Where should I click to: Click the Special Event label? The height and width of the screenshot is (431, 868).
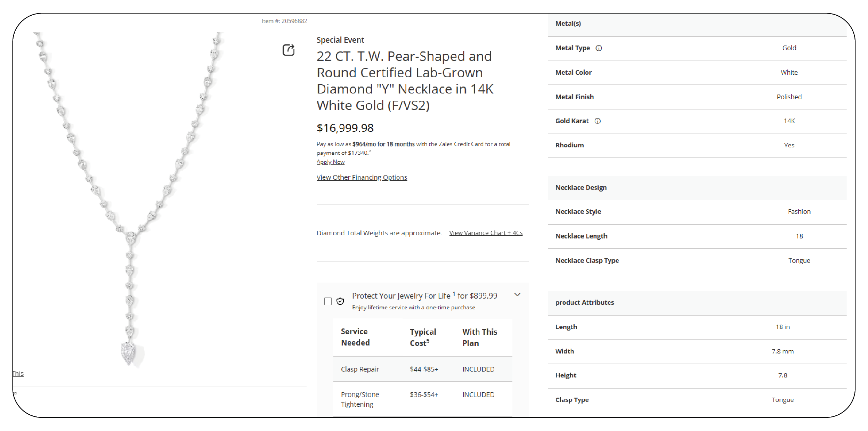(340, 40)
